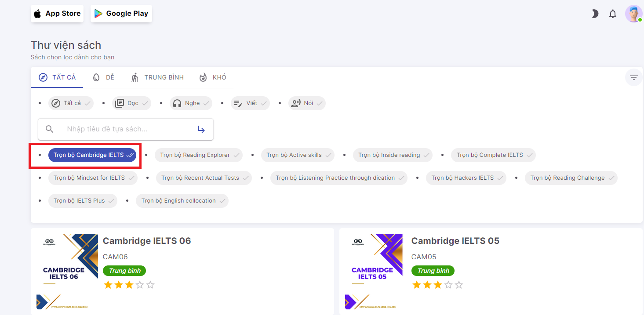Select Trọn bộ Mindset for IELTS chip
The width and height of the screenshot is (644, 323).
[x=93, y=178]
